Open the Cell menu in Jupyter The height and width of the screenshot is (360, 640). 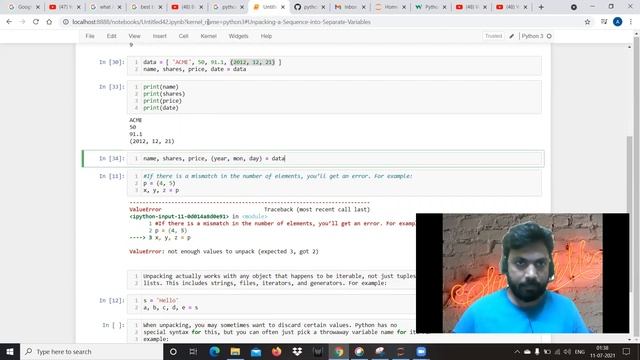click(184, 36)
